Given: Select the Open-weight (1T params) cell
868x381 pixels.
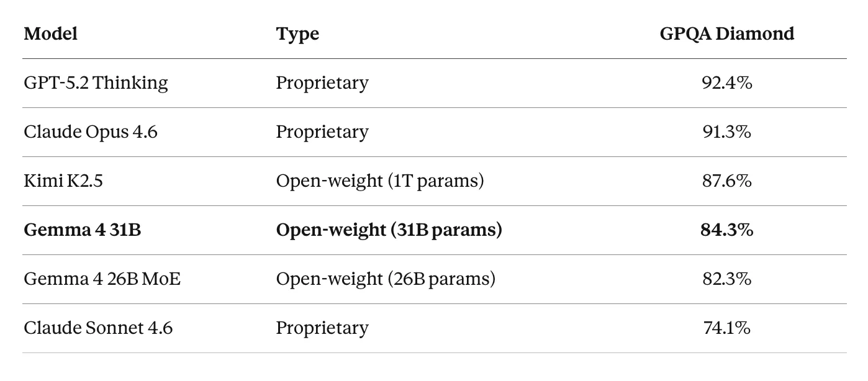Looking at the screenshot, I should click(379, 181).
